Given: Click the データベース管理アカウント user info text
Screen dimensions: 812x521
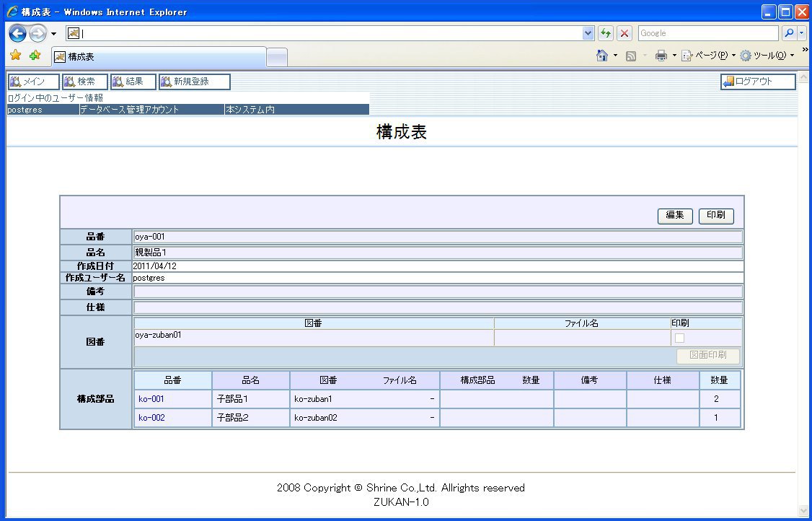Looking at the screenshot, I should point(130,110).
